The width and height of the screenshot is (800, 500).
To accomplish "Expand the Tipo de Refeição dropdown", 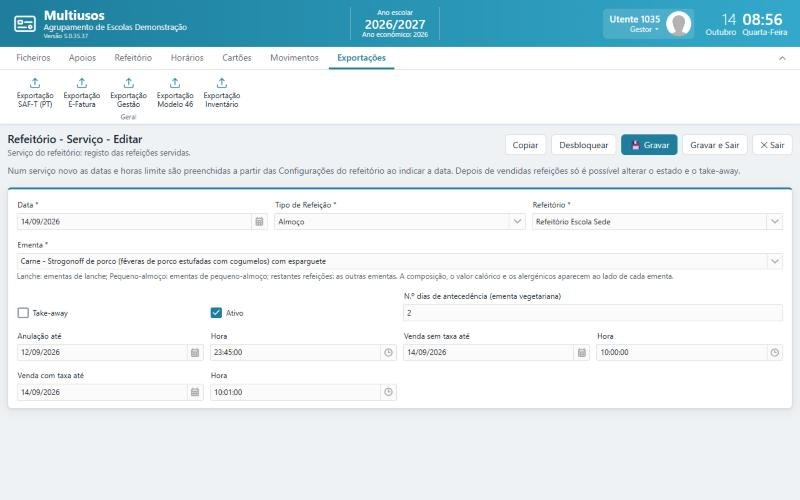I will [x=517, y=221].
